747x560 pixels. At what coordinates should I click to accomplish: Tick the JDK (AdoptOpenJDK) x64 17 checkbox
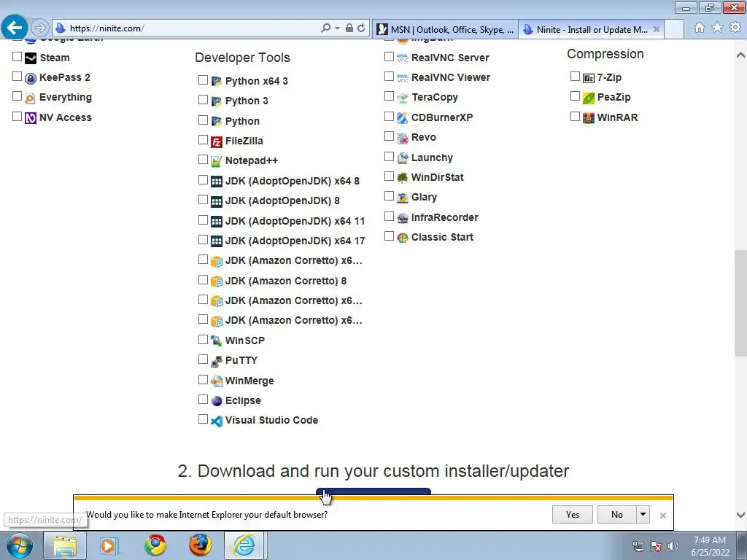(203, 239)
